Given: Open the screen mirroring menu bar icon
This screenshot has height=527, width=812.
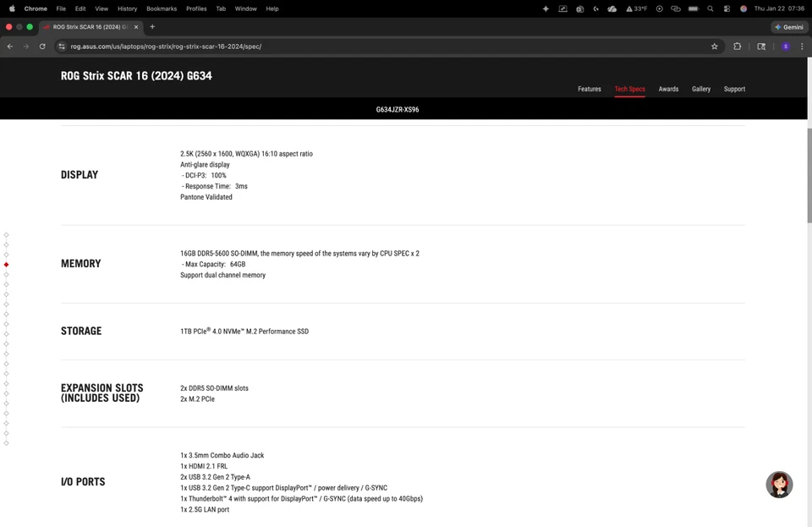Looking at the screenshot, I should [x=563, y=8].
